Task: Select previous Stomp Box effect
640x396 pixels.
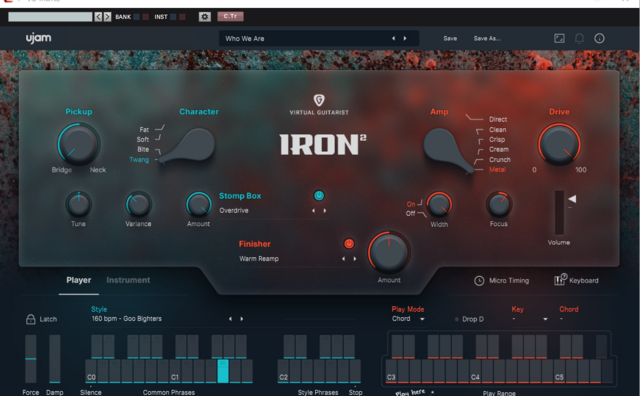Action: pos(313,211)
